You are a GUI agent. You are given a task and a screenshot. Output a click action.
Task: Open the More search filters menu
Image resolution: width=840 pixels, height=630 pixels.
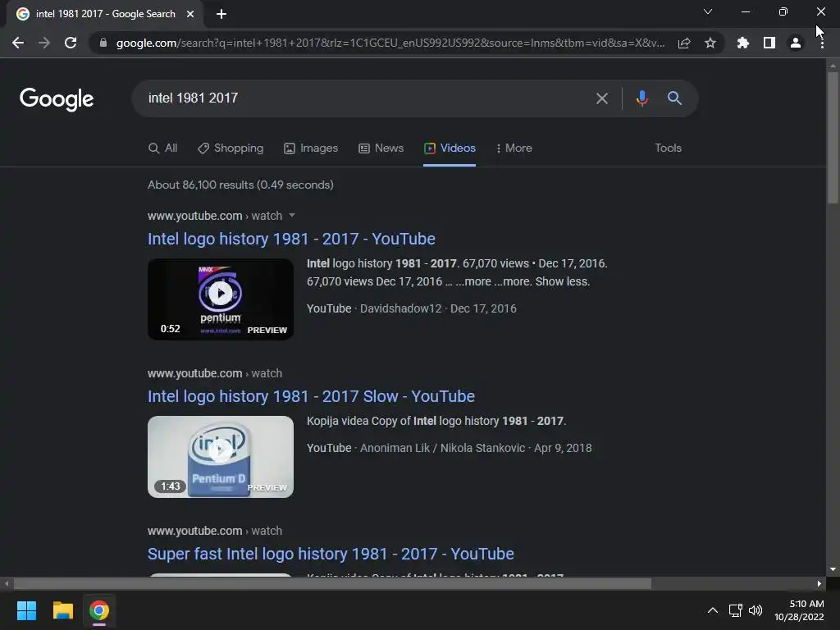pyautogui.click(x=514, y=148)
